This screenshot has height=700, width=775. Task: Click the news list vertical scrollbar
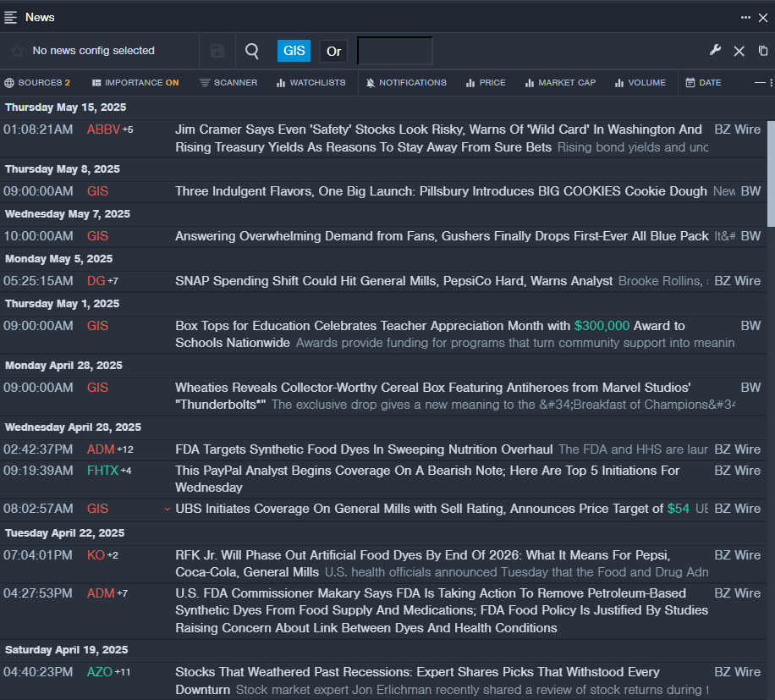[771, 173]
